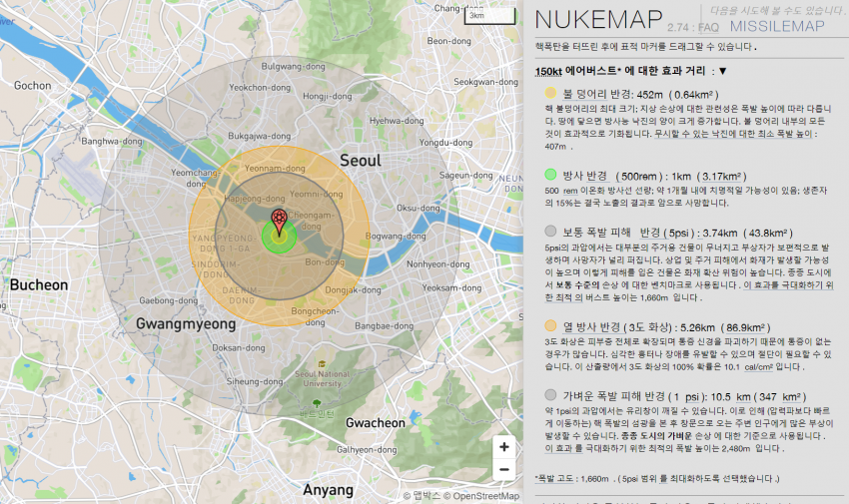
Task: Click the red detonation marker pin
Action: [x=279, y=222]
